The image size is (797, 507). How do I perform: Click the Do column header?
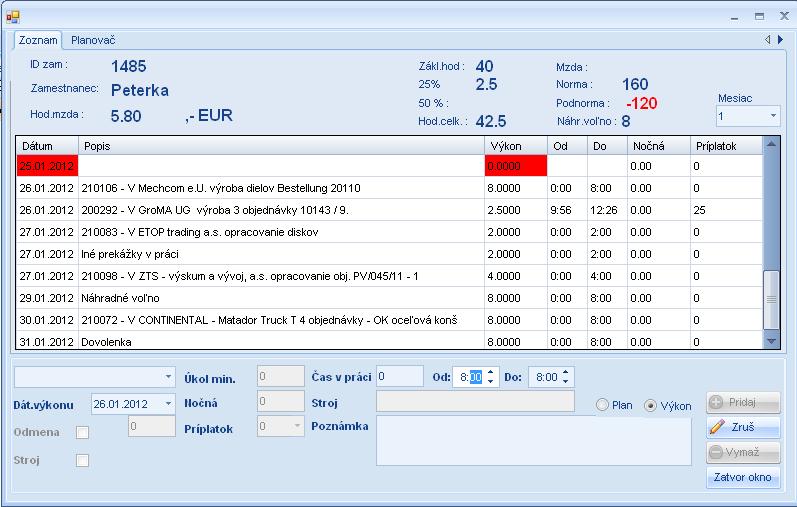[x=607, y=146]
